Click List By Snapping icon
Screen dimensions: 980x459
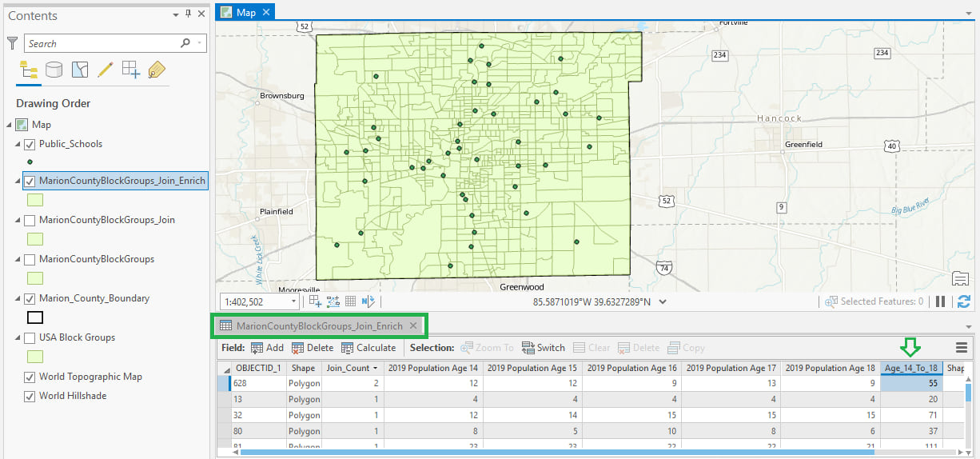(130, 70)
